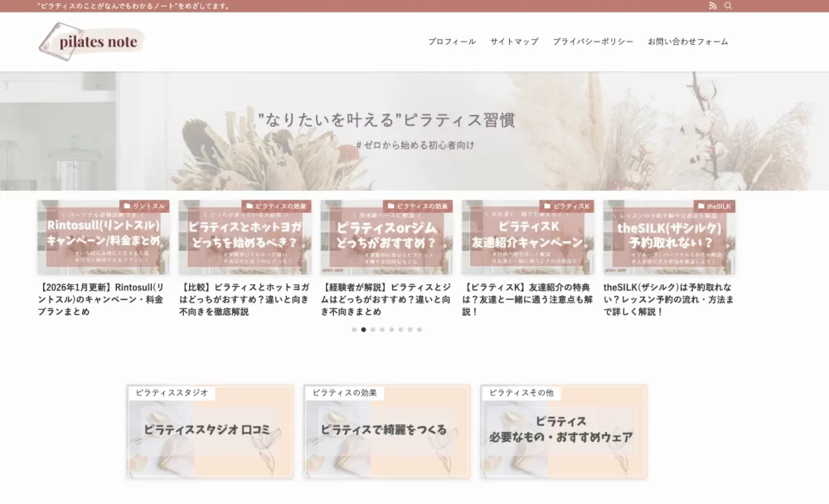This screenshot has height=504, width=829.
Task: Read the ピラティスとジム article title link
Action: pos(385,299)
